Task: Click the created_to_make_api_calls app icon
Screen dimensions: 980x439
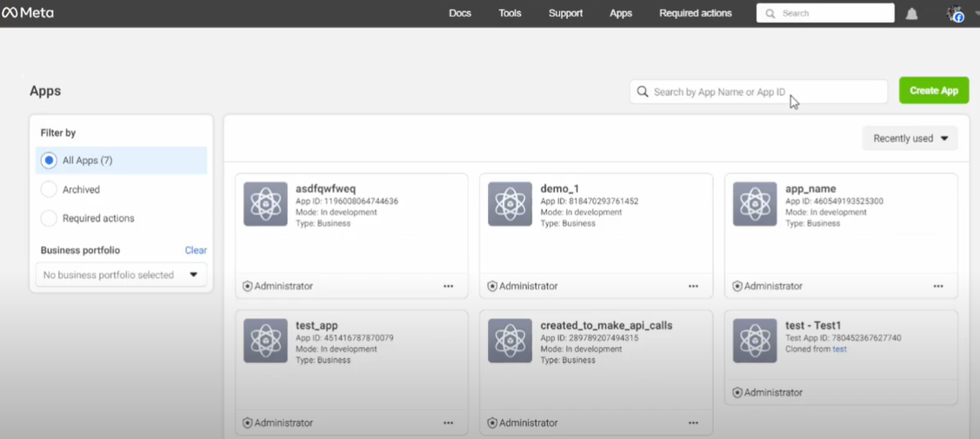Action: (510, 341)
